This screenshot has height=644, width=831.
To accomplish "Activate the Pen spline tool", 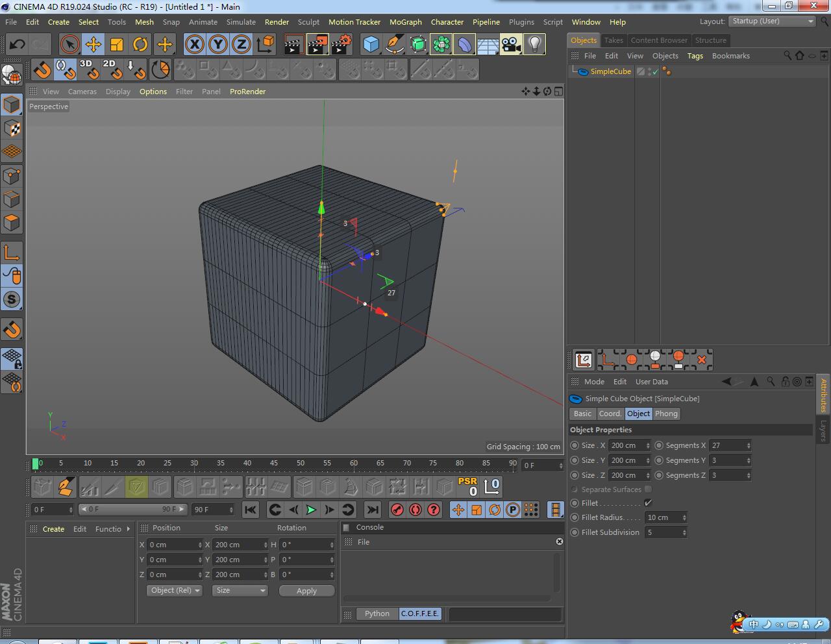I will click(394, 44).
